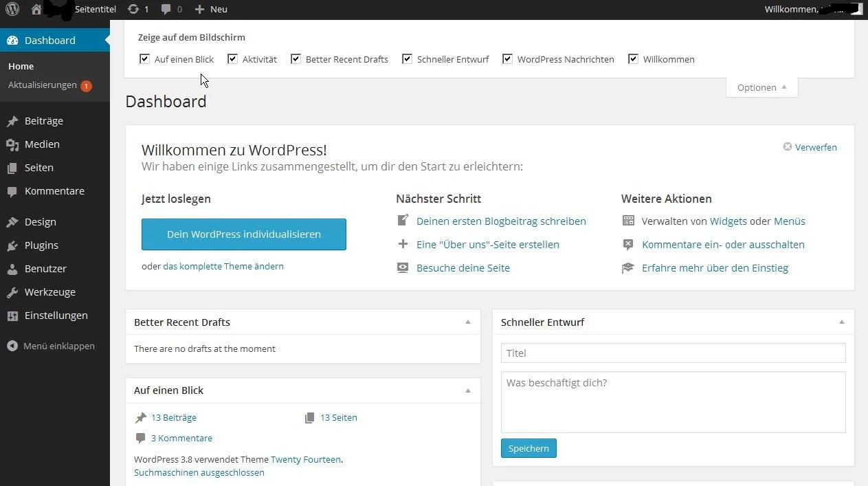Click the Benutzer person icon in sidebar
Image resolution: width=868 pixels, height=486 pixels.
click(12, 269)
